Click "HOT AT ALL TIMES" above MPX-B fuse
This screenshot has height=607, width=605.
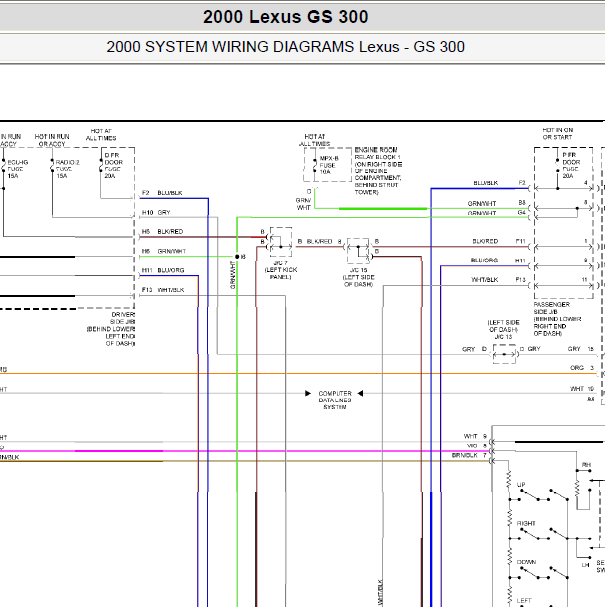coord(314,140)
